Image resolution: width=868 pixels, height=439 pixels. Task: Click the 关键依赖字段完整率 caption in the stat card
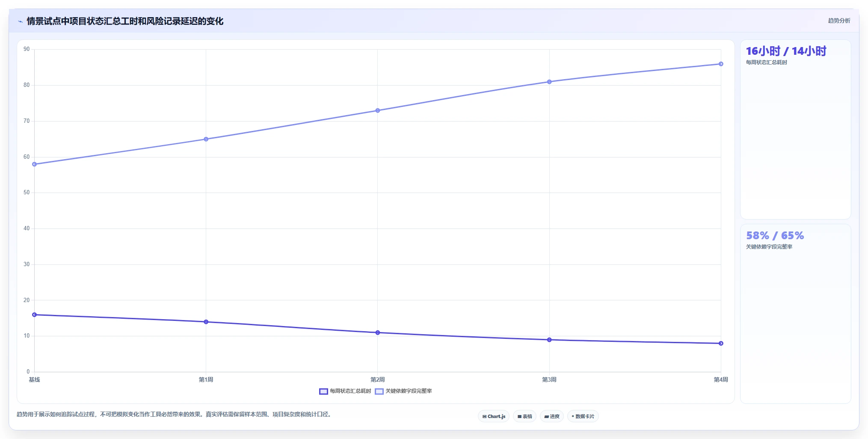[769, 247]
